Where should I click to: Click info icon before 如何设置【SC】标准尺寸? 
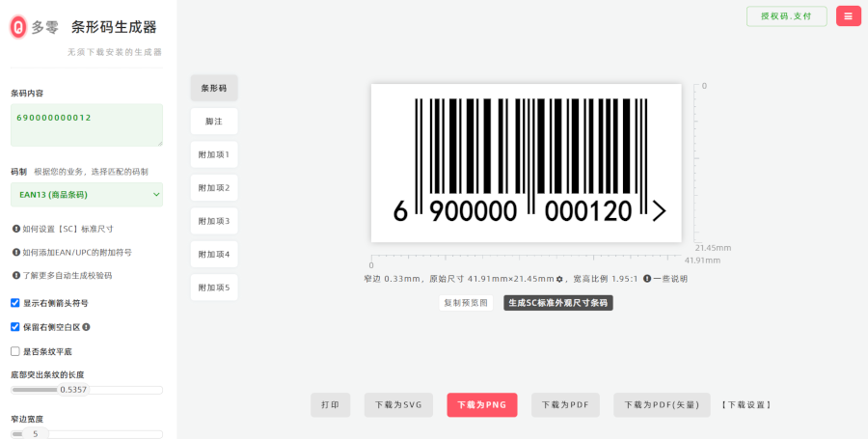16,229
